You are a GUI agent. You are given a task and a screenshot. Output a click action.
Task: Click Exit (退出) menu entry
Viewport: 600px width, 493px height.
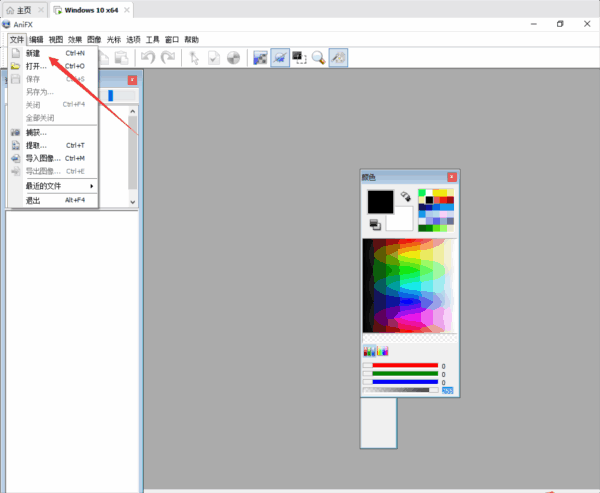pyautogui.click(x=33, y=200)
